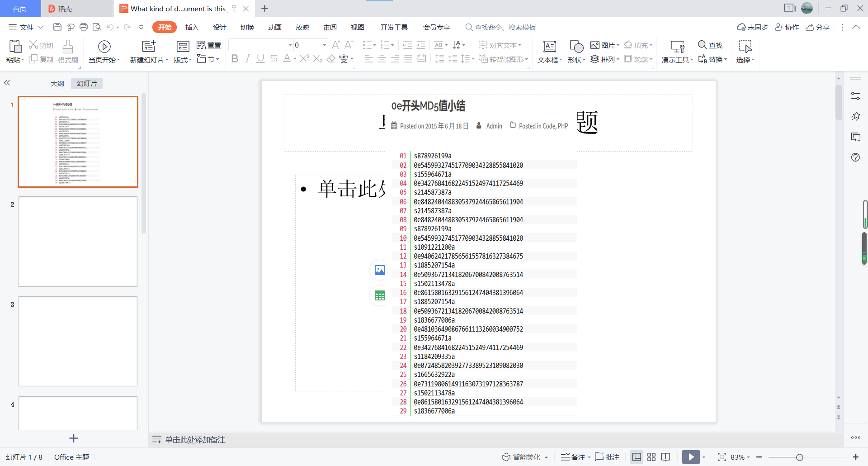Image resolution: width=868 pixels, height=466 pixels.
Task: Insert a text box using 文本框 icon
Action: click(549, 47)
